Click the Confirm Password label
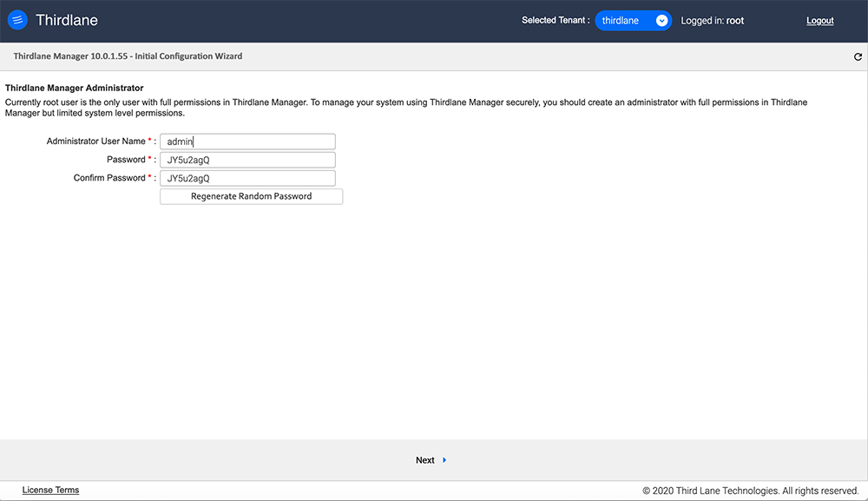The width and height of the screenshot is (868, 501). [109, 178]
